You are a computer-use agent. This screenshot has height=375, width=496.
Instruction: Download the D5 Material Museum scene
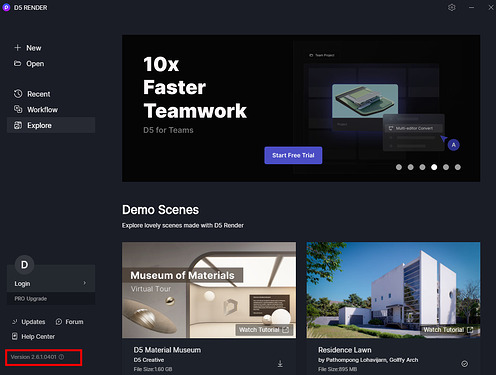pos(280,364)
